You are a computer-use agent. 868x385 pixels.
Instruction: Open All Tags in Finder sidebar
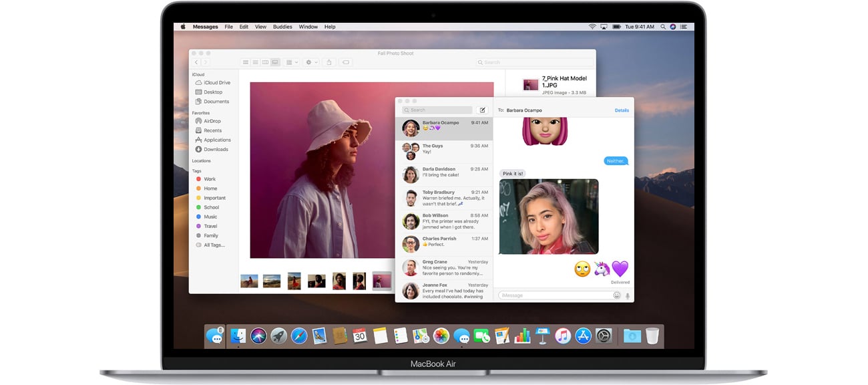[210, 245]
